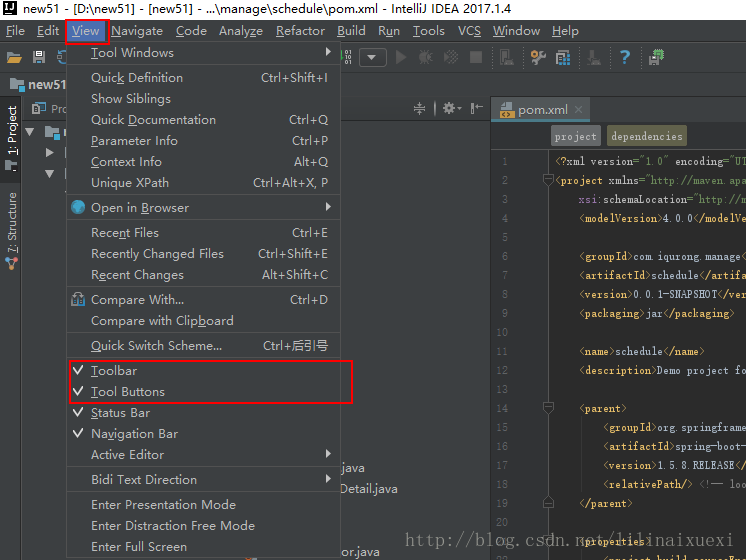Click the blue Help question mark icon

click(x=625, y=58)
